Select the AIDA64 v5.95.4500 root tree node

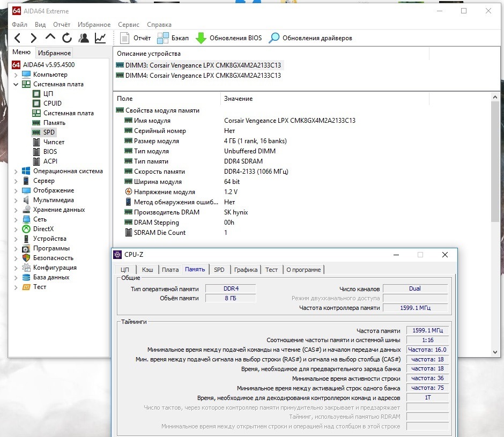click(43, 65)
